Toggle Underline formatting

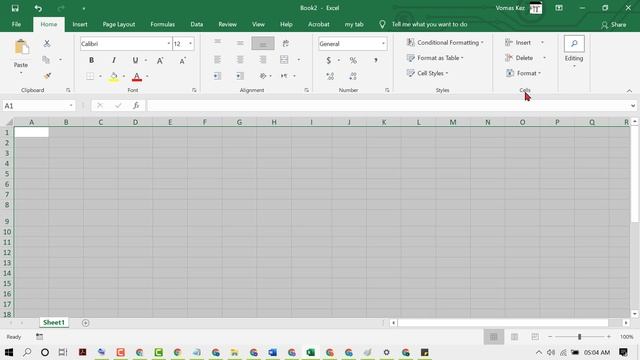click(x=135, y=60)
